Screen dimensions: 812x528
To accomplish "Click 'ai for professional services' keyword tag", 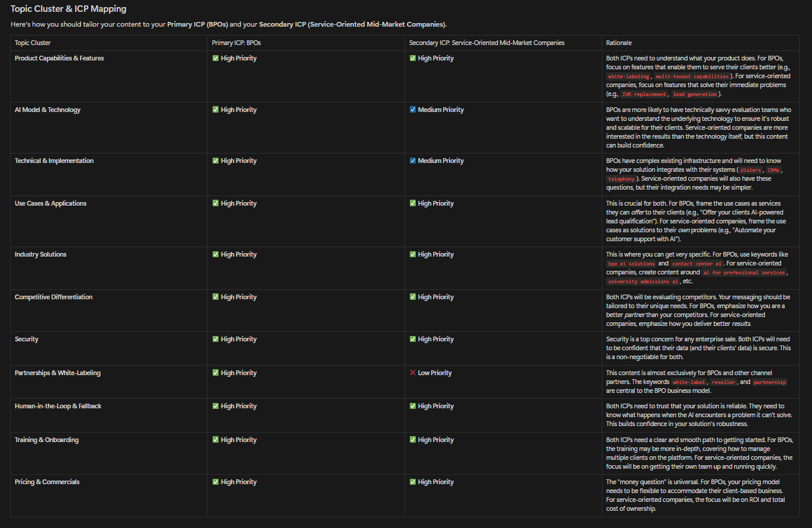I will tap(744, 273).
